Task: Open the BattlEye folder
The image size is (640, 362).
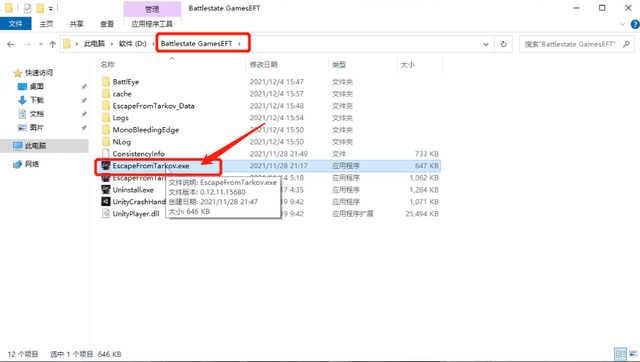Action: 126,82
